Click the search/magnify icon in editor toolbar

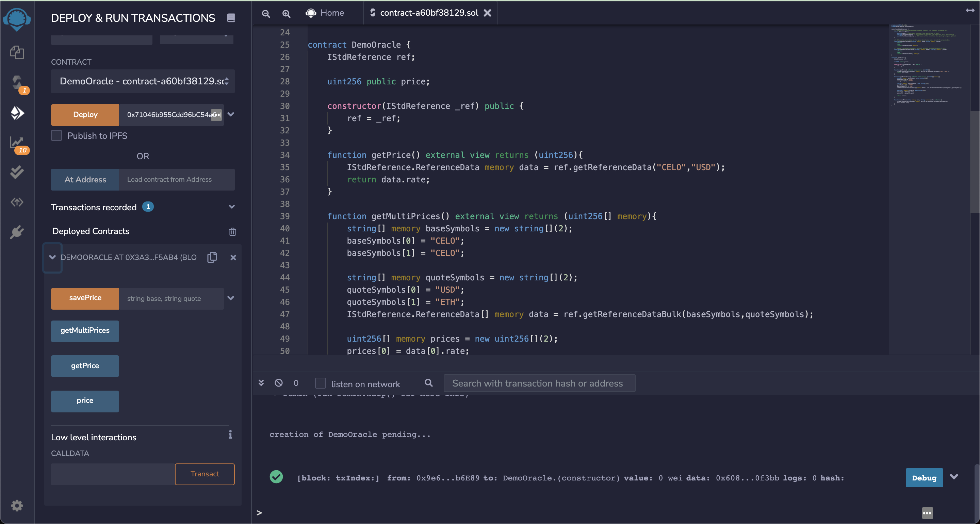286,13
